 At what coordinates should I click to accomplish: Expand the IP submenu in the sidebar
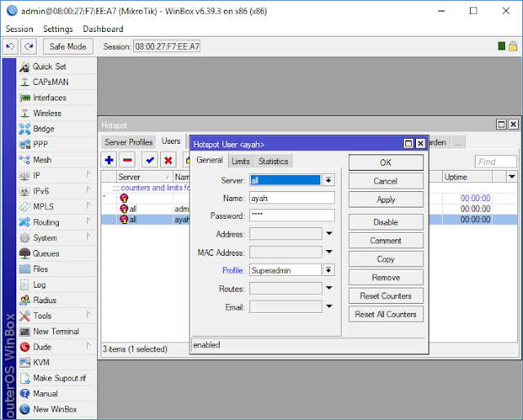(89, 175)
